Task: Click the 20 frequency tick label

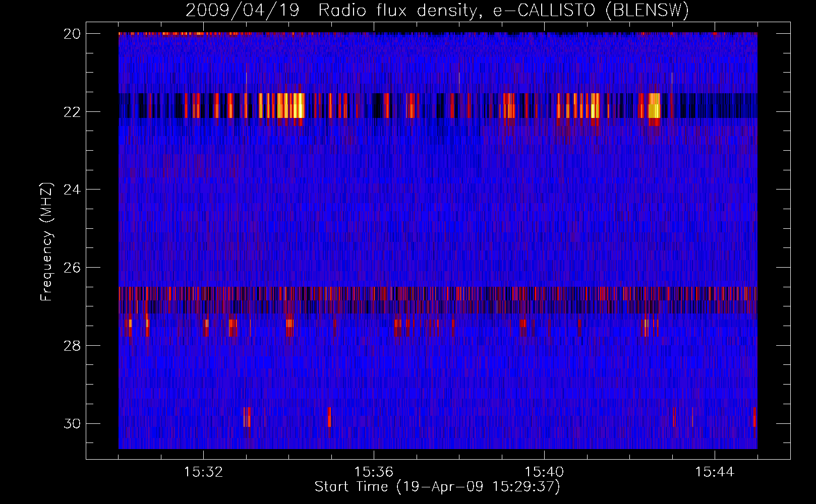Action: tap(72, 33)
